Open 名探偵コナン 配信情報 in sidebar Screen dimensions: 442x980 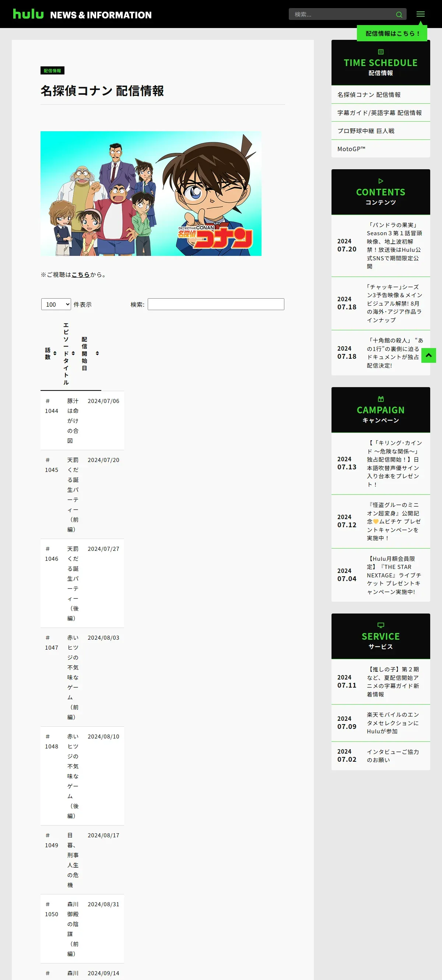(380, 94)
